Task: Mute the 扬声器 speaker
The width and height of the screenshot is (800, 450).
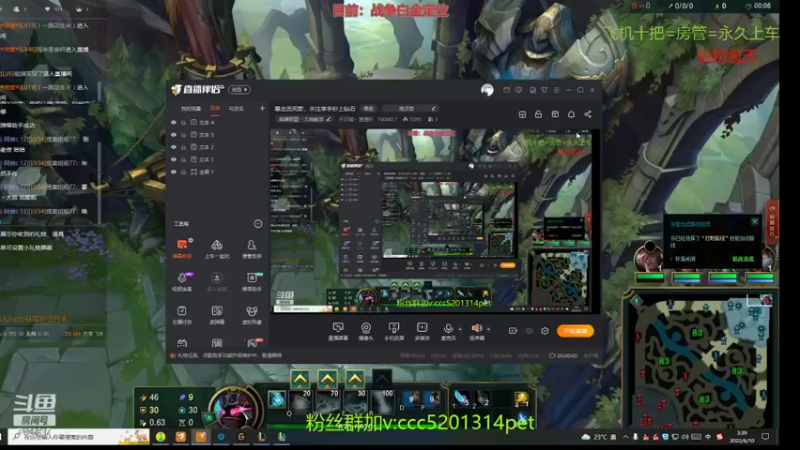Action: (x=477, y=331)
